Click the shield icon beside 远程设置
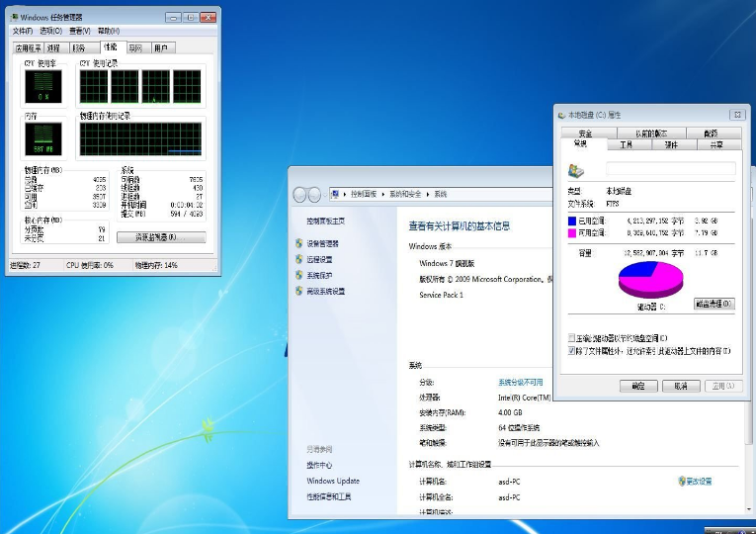Viewport: 756px width, 534px height. pos(298,259)
